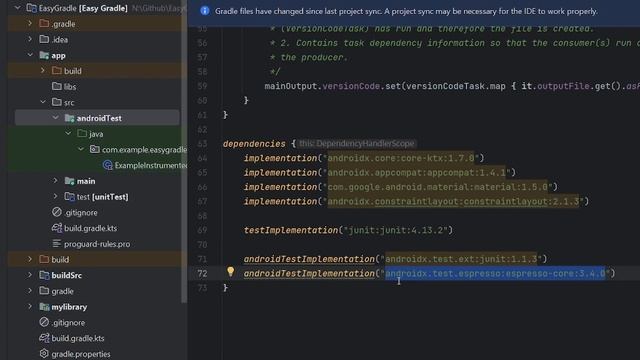
Task: Click the main source set icon
Action: click(69, 180)
